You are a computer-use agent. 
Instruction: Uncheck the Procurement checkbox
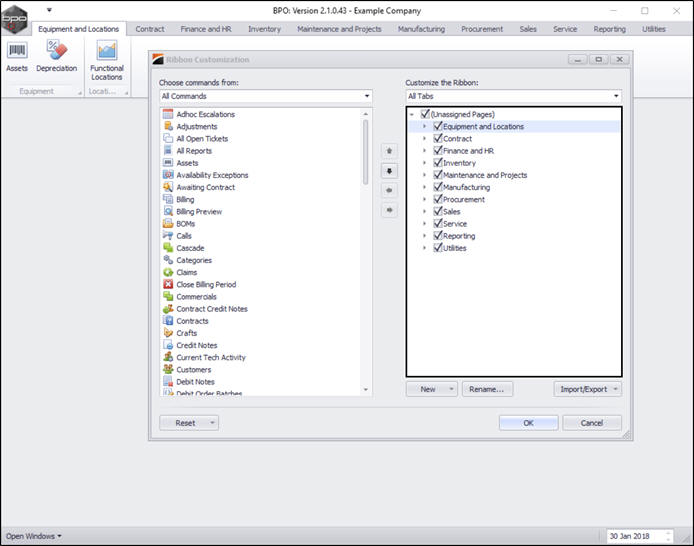(x=438, y=199)
